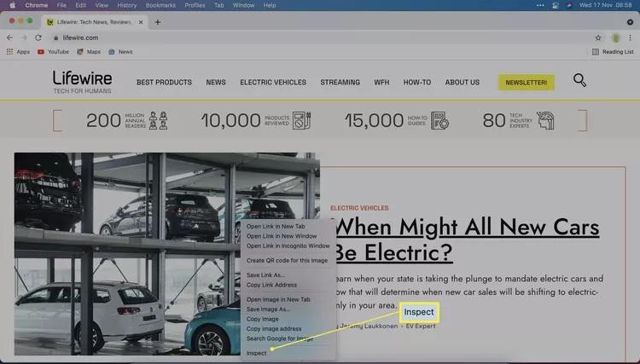Open About Us navigation link
The height and width of the screenshot is (364, 640).
(x=463, y=83)
